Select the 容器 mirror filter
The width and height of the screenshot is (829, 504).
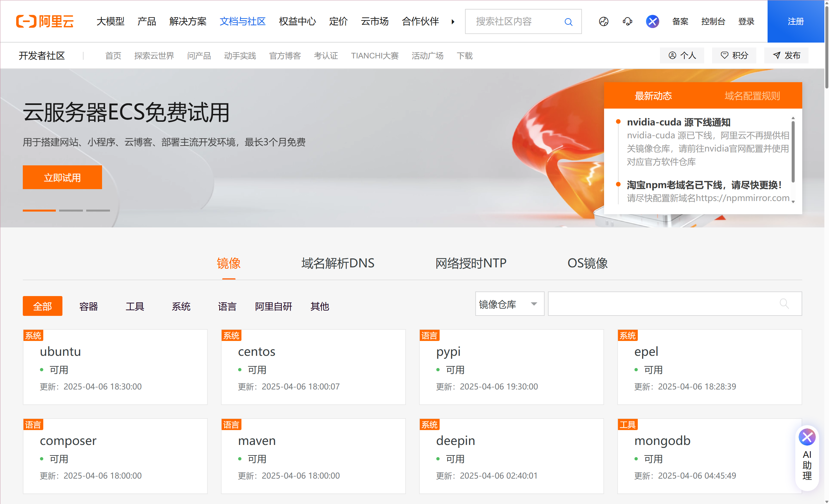[89, 306]
